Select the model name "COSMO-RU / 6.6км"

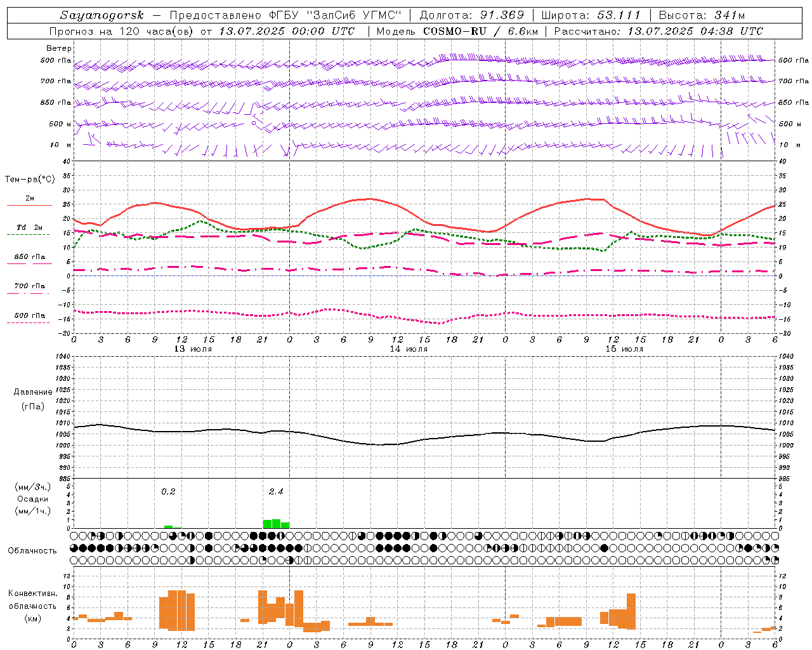click(x=479, y=31)
